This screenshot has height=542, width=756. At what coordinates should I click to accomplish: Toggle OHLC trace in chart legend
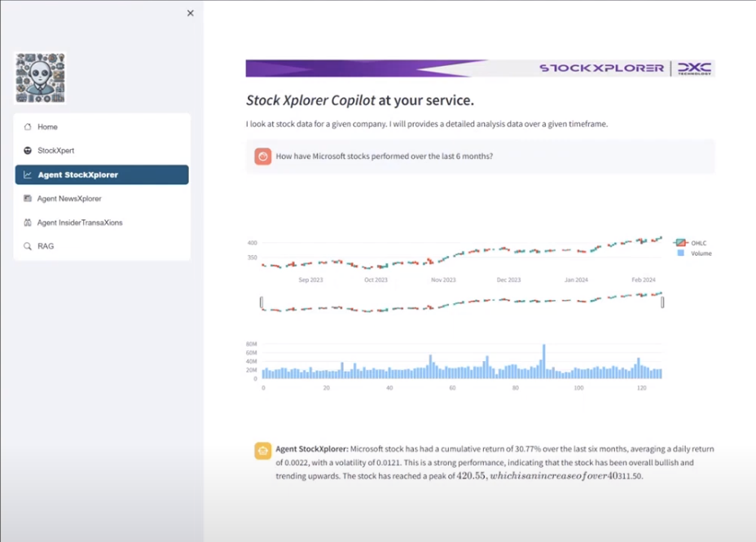pos(691,243)
